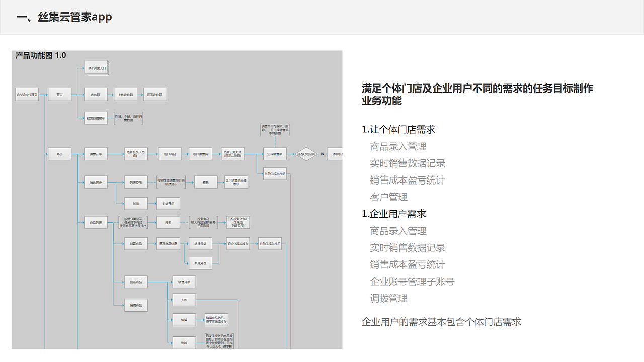The width and height of the screenshot is (644, 362).
Task: Click the heading 一、丝集云管家app
Action: [x=64, y=17]
